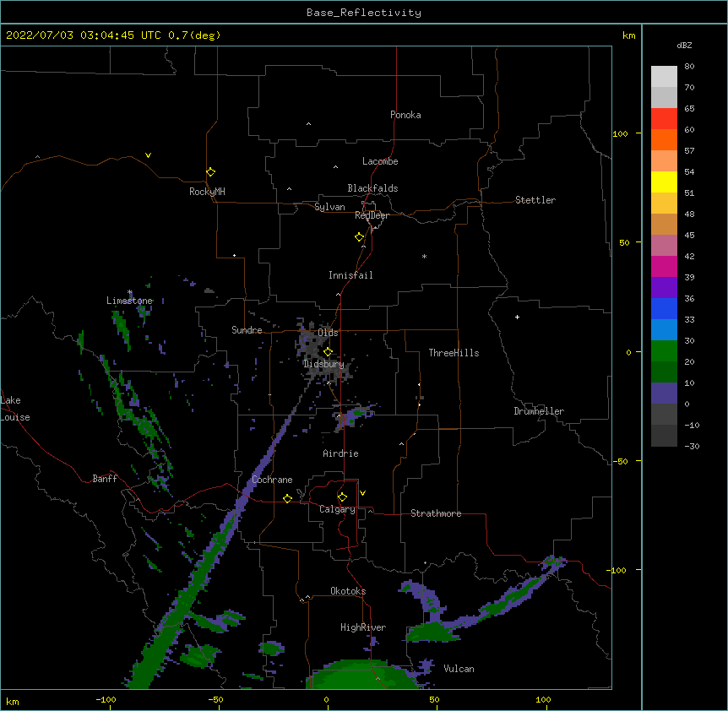Click the white asterisk marker east of Innisfail

tap(424, 256)
